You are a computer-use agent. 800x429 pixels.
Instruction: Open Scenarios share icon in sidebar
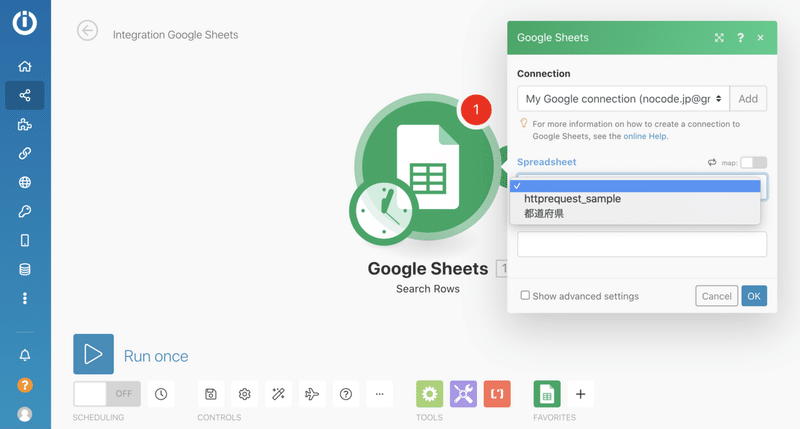(x=24, y=95)
